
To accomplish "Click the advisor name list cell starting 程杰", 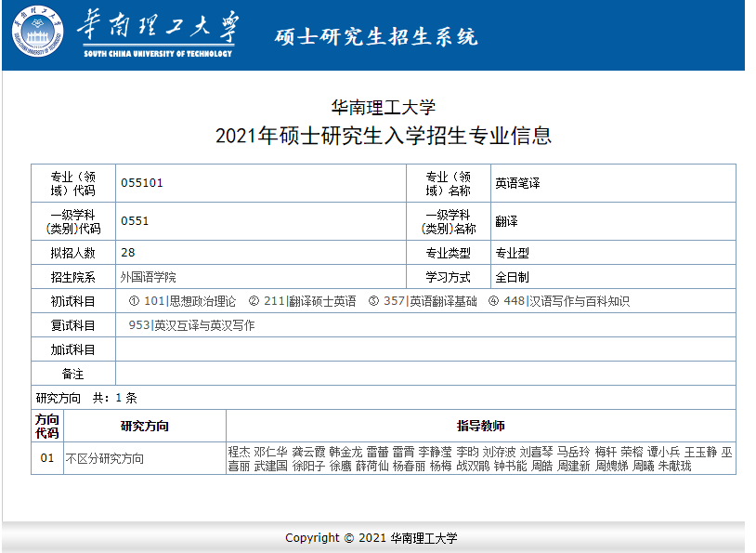I will 480,458.
